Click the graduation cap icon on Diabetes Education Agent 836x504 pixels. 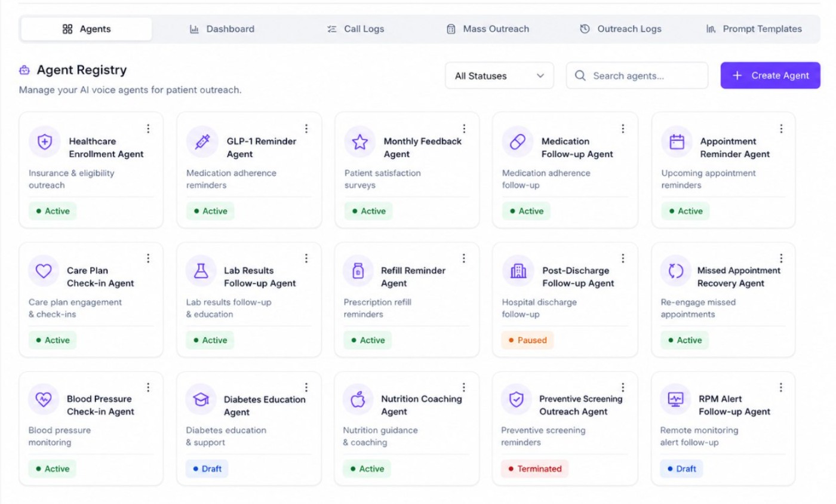(201, 399)
